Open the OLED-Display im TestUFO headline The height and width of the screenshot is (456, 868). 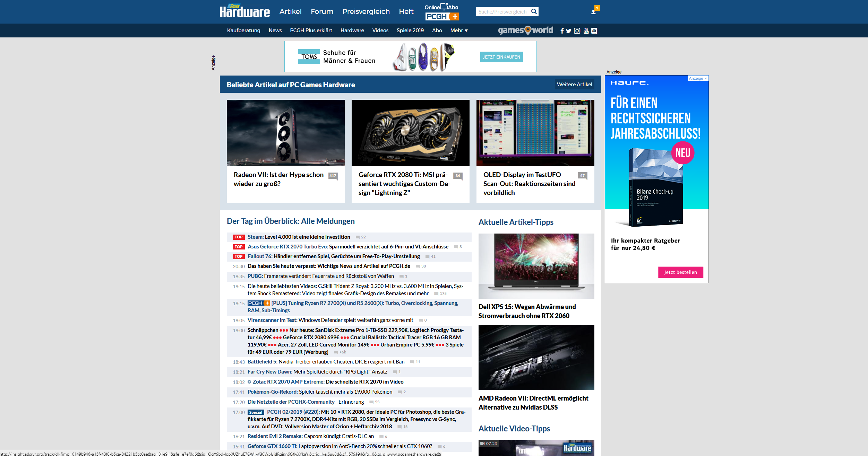[x=529, y=184]
